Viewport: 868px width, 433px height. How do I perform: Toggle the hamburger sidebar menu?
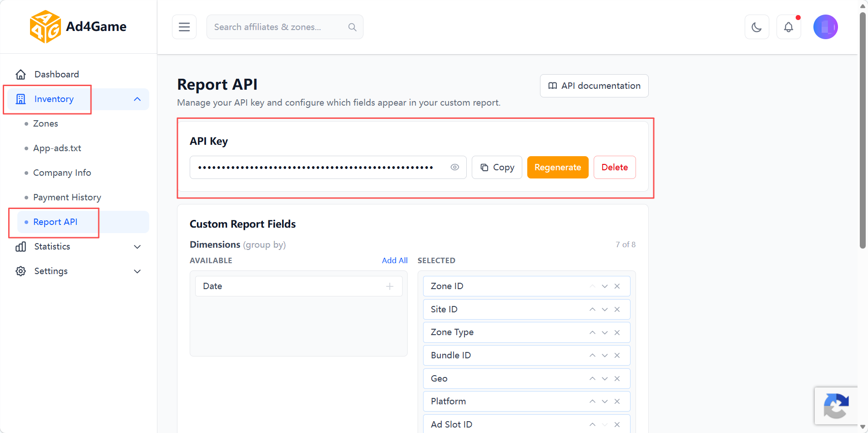click(184, 27)
